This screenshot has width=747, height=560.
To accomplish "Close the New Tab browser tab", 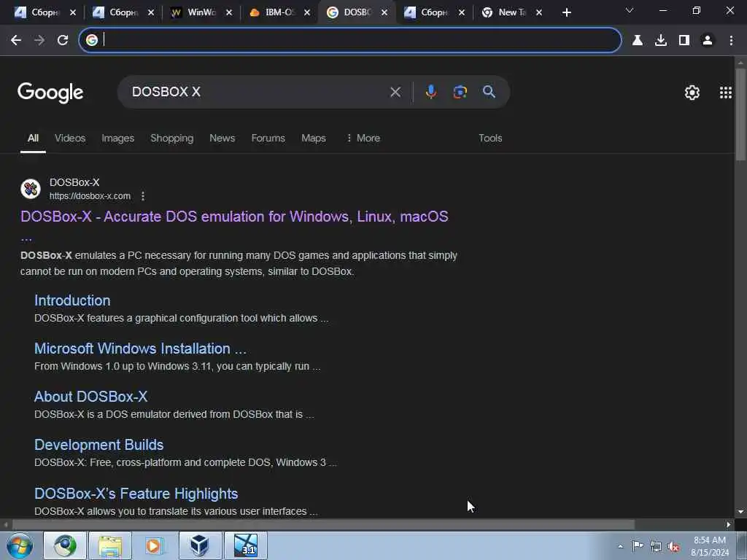I will pyautogui.click(x=539, y=13).
